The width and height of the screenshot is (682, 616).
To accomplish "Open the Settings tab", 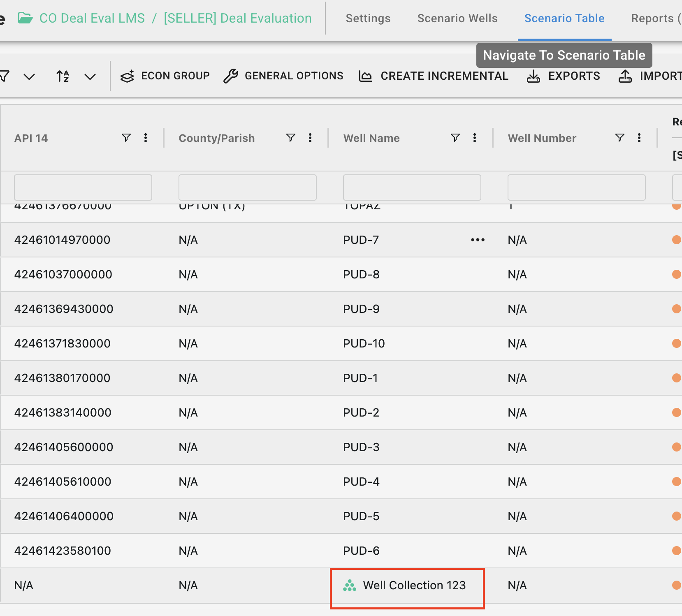I will [368, 19].
